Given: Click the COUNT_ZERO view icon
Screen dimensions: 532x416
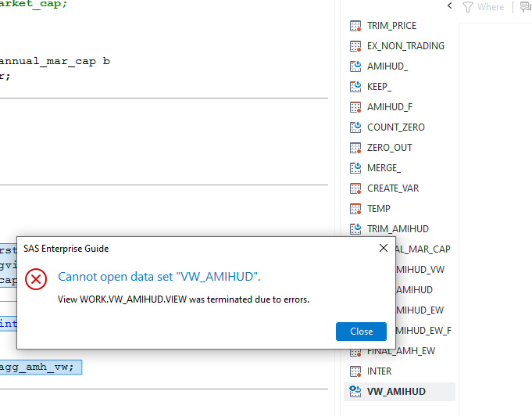Looking at the screenshot, I should tap(355, 127).
